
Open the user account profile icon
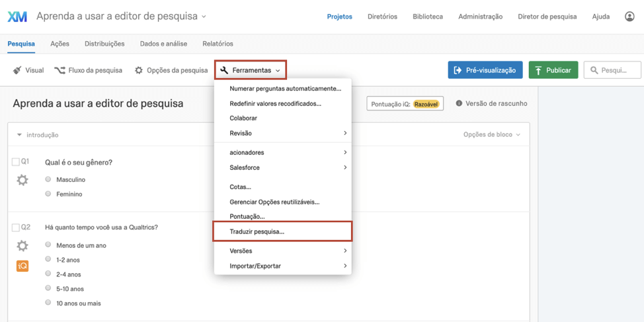coord(629,17)
